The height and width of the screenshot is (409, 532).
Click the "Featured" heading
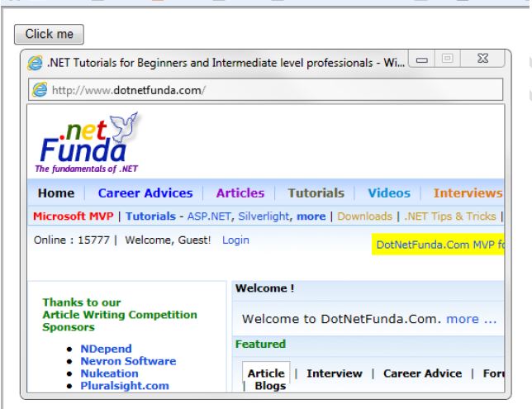click(260, 344)
